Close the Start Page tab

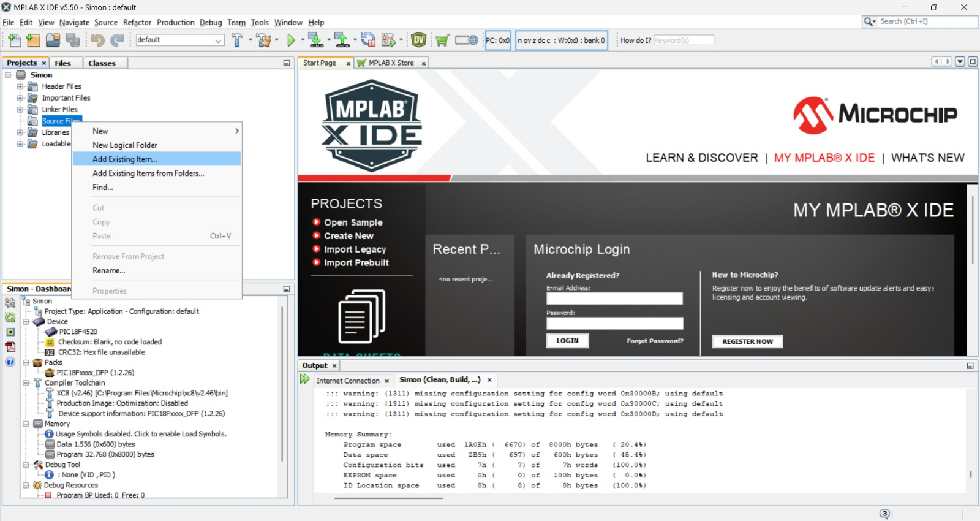click(x=348, y=63)
